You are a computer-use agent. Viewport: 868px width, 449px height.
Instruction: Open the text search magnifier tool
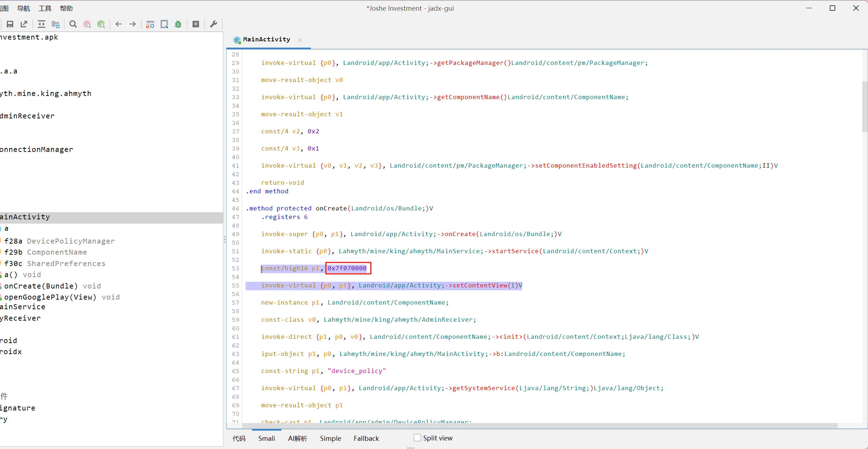coord(73,24)
